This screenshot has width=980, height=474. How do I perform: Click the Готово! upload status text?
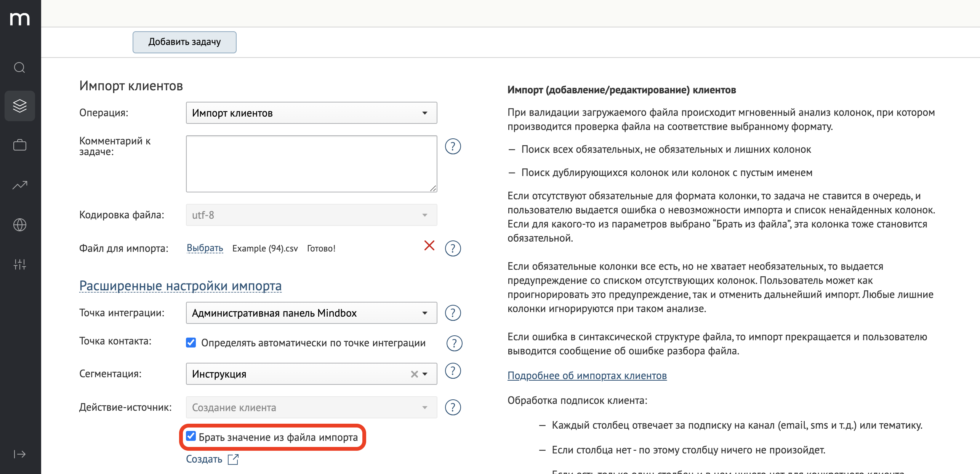click(321, 248)
